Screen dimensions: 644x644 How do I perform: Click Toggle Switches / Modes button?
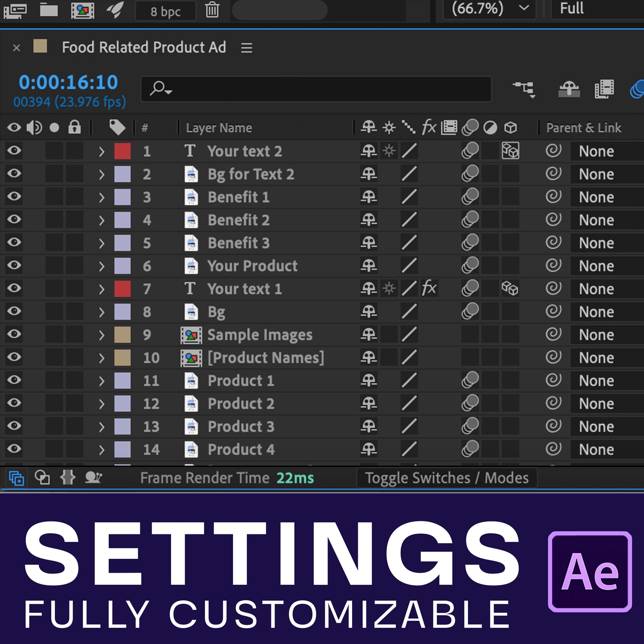click(447, 478)
